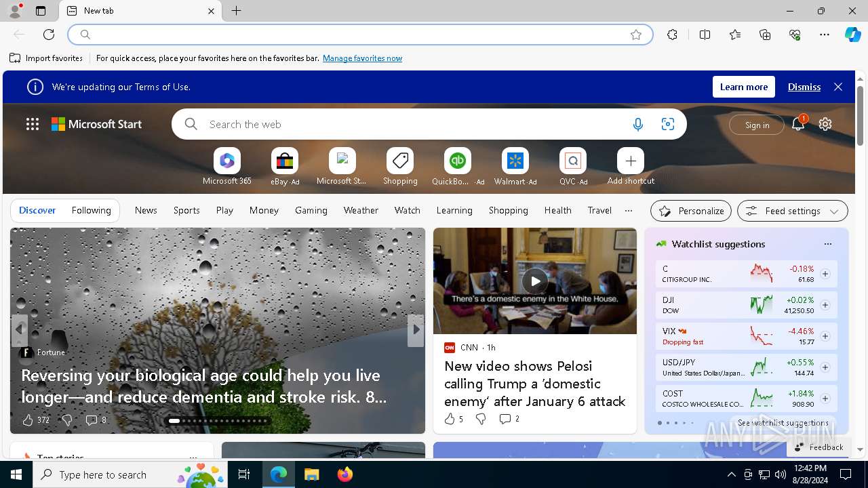
Task: Open the Feedback button
Action: pyautogui.click(x=818, y=447)
